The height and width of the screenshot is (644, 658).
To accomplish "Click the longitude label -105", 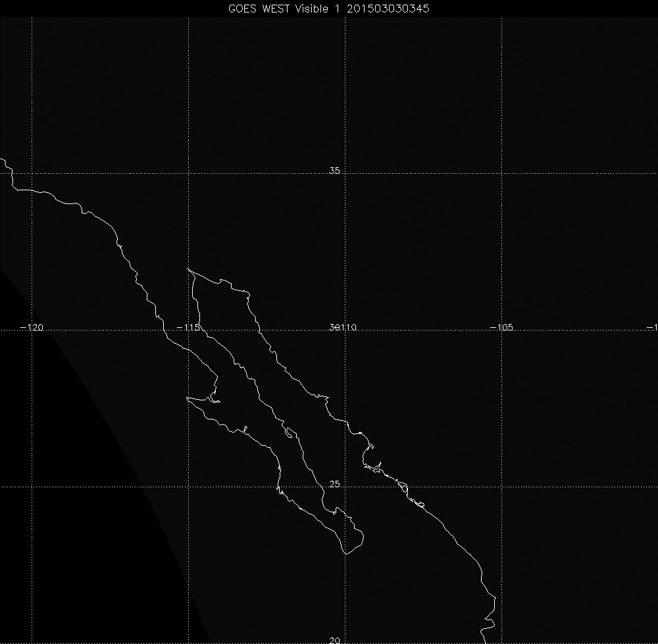I will coord(501,327).
